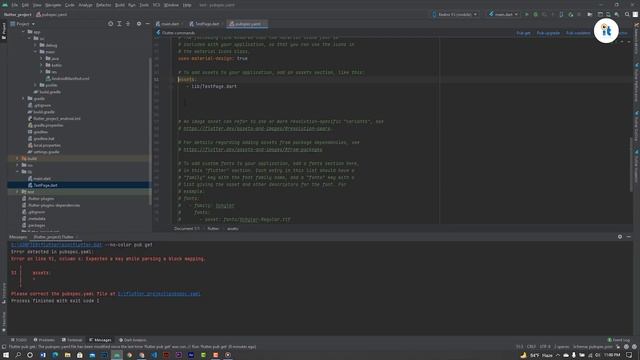Open Messages panel settings gear
640x360 pixels.
click(x=620, y=237)
